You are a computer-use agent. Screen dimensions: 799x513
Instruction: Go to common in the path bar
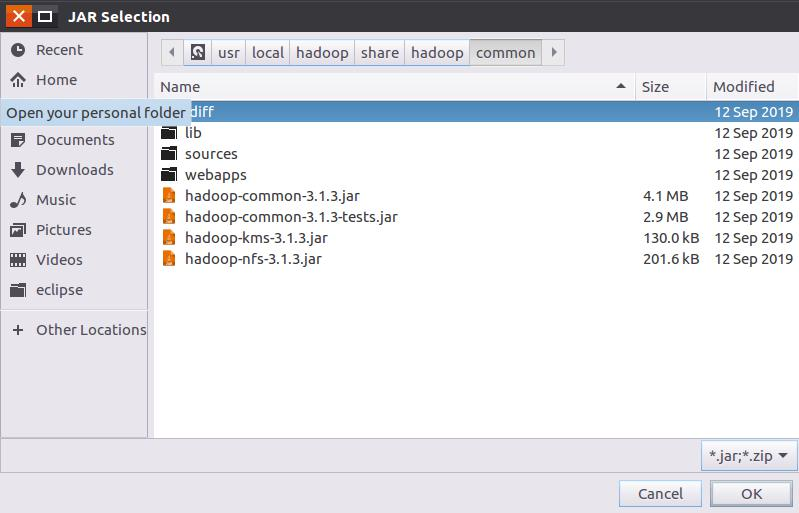pos(505,52)
